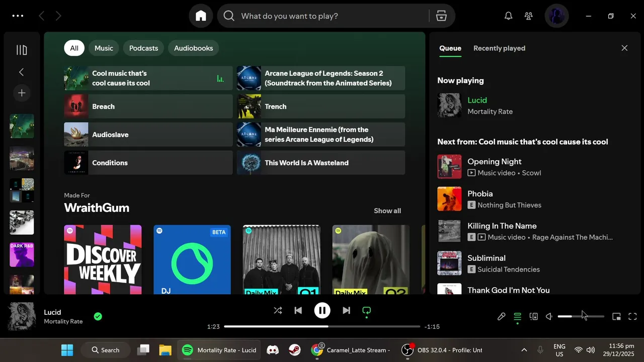Screen dimensions: 644x362
Task: Toggle Lucid saved in Liked Songs checkmark
Action: [x=98, y=316]
